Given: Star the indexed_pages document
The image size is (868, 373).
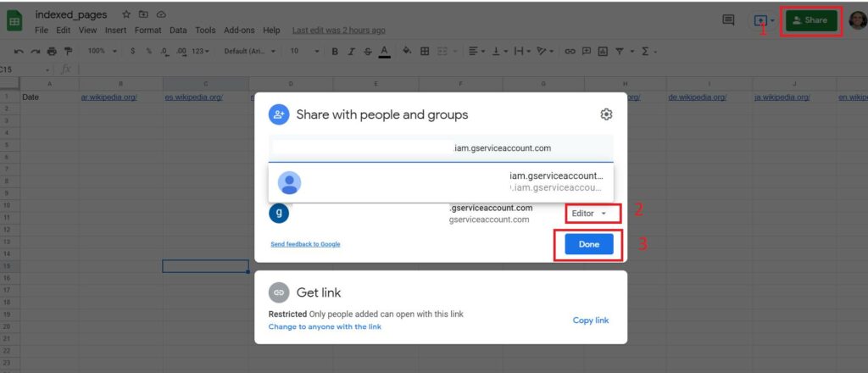Looking at the screenshot, I should [x=126, y=14].
